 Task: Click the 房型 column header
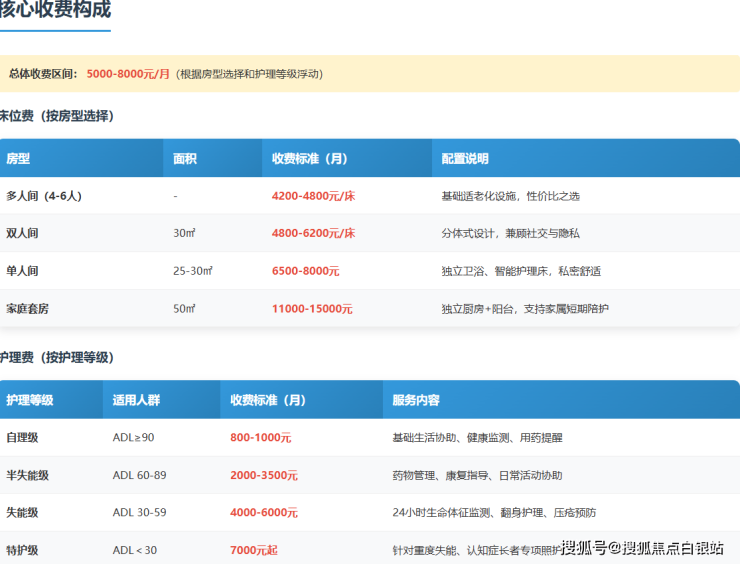(18, 159)
